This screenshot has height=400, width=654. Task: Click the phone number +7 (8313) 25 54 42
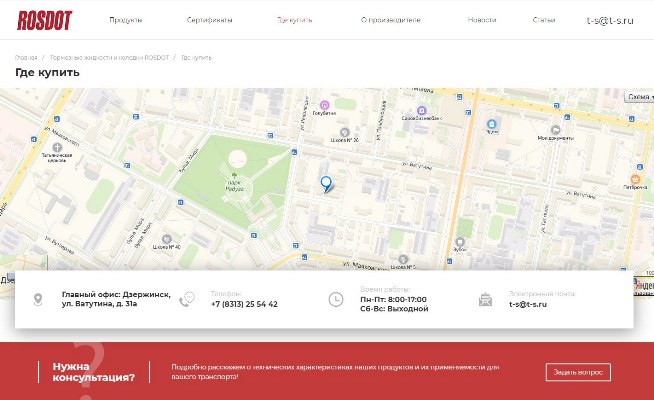point(244,304)
